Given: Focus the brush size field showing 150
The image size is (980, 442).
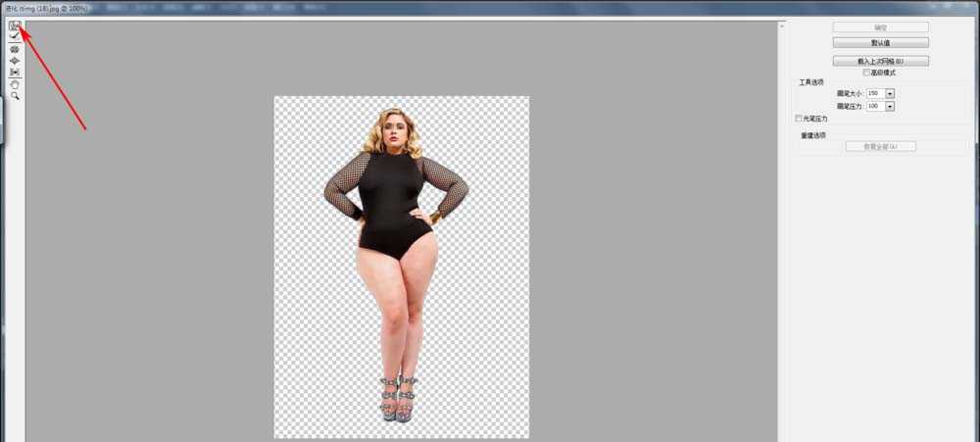Looking at the screenshot, I should click(874, 93).
